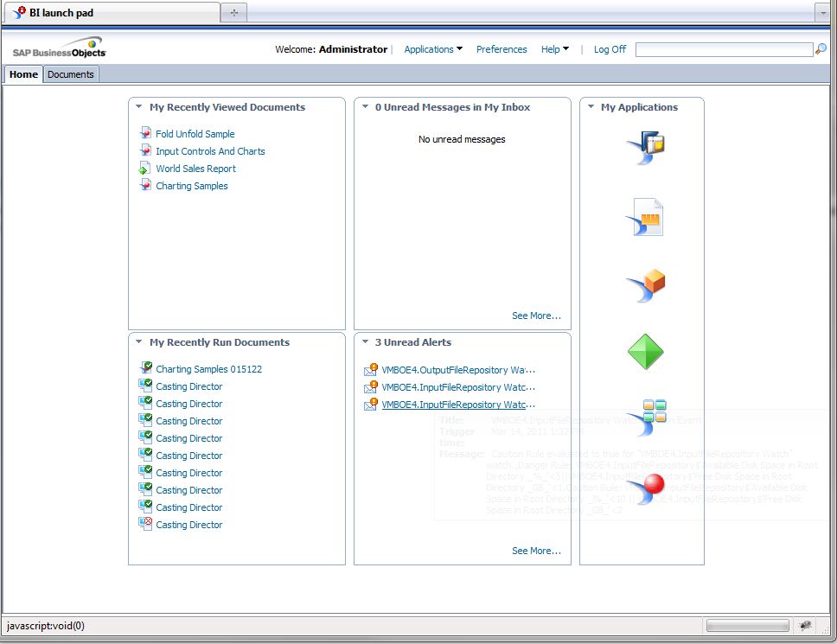The width and height of the screenshot is (837, 644).
Task: Open Charting Samples in recently viewed
Action: (192, 186)
